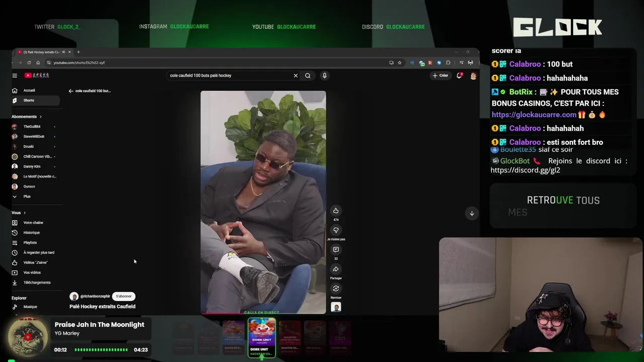Expand the Vous section
Screen dimensions: 644x362
coord(19,213)
